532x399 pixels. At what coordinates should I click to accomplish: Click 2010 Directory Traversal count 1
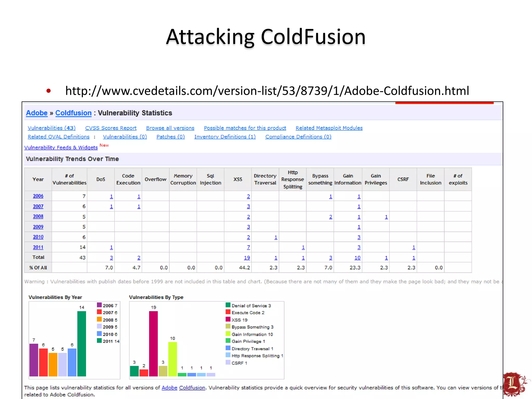(276, 237)
